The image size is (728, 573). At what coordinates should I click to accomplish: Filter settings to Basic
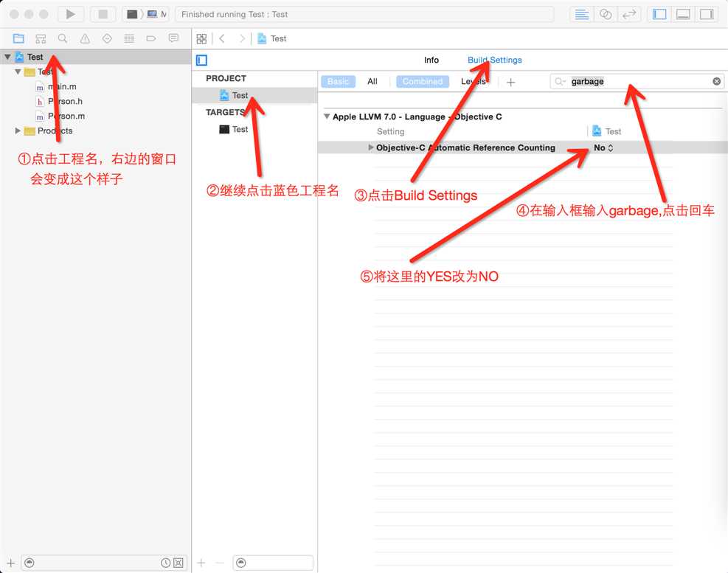point(338,81)
